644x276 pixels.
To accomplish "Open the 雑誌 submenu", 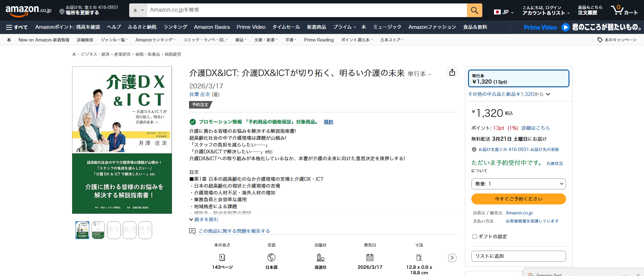I will pos(241,40).
